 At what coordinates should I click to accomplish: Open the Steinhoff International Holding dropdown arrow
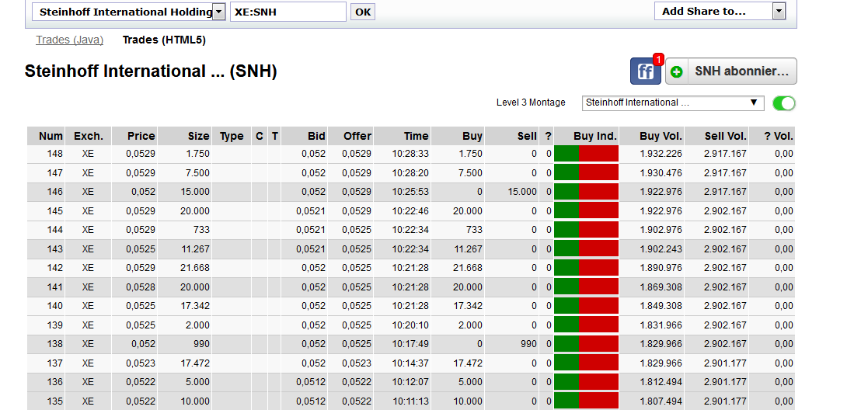click(x=218, y=12)
